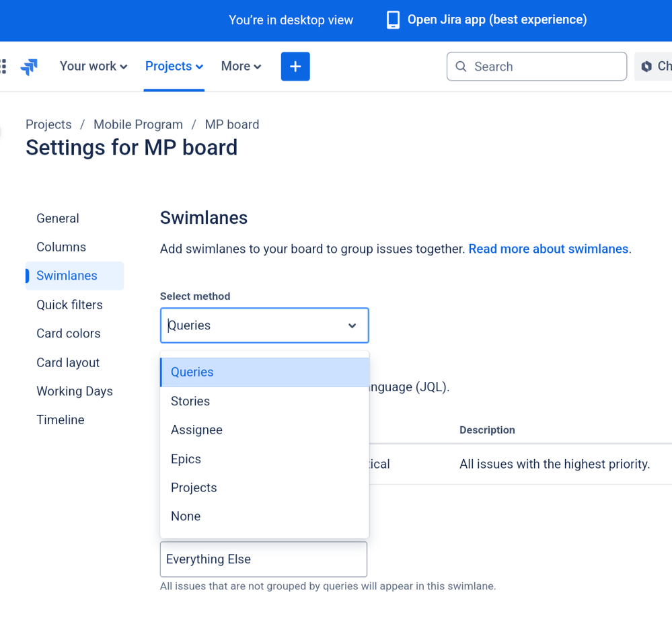Click the Select method combo box text

point(189,325)
